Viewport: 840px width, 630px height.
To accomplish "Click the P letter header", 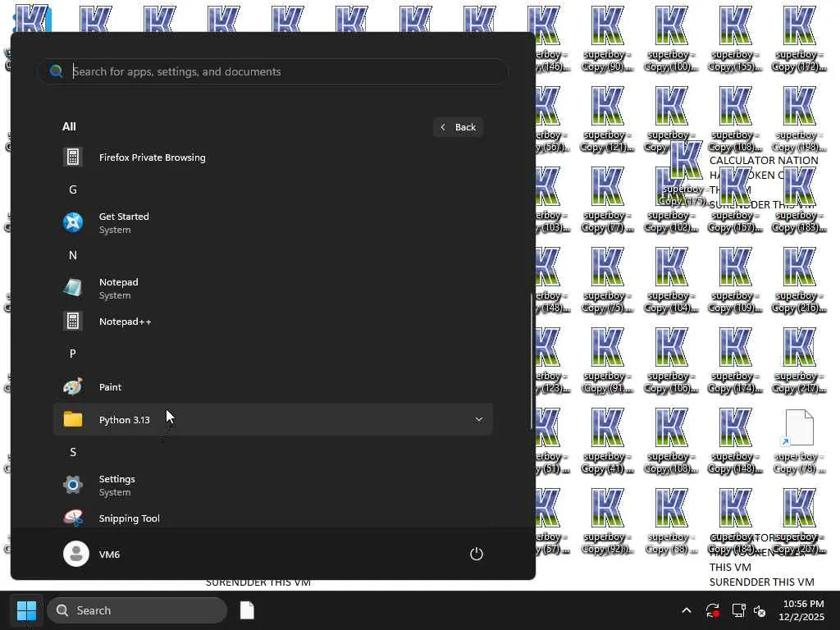I will (x=73, y=354).
